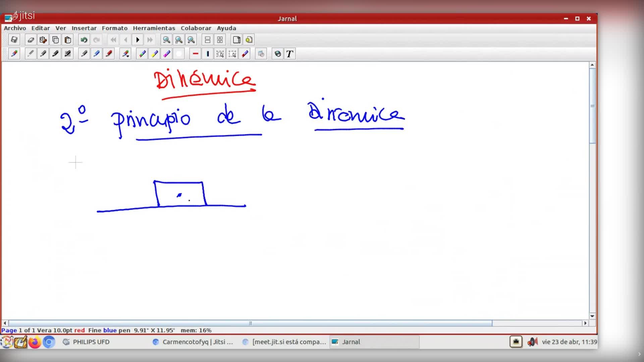This screenshot has width=644, height=362.
Task: Select the Text tool (T icon)
Action: (x=290, y=54)
